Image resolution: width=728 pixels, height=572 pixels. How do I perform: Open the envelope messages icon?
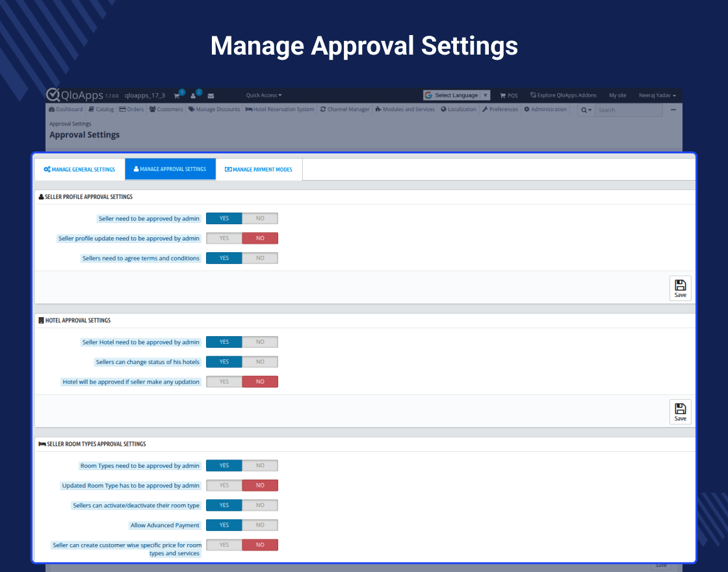click(x=211, y=96)
